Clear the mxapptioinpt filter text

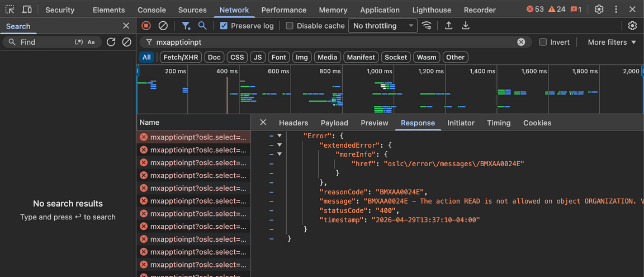[521, 42]
